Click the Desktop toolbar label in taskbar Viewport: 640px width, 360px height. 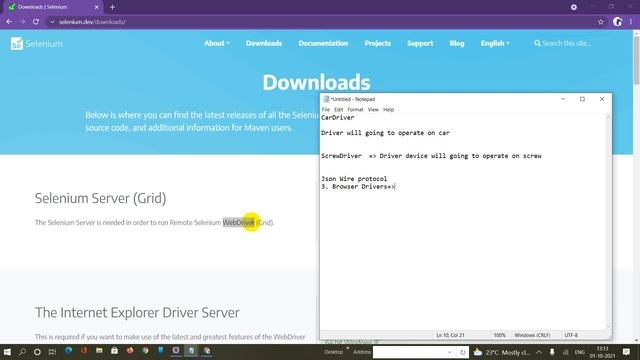click(333, 352)
